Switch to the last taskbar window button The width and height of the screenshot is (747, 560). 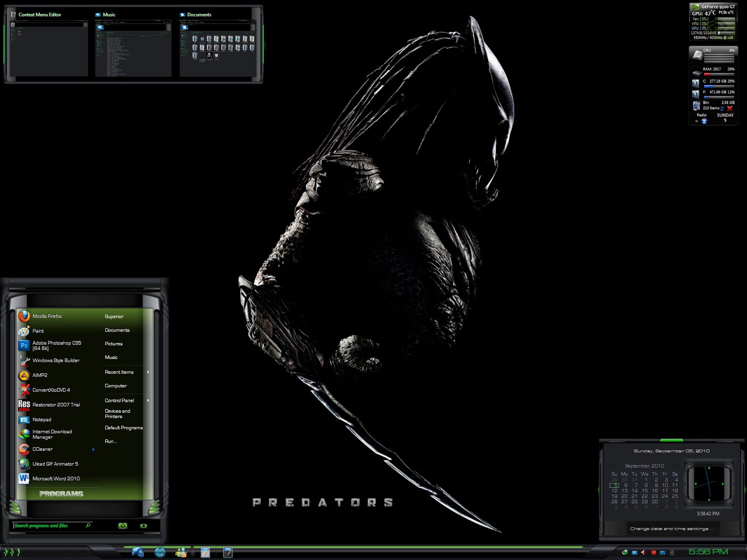click(x=228, y=553)
